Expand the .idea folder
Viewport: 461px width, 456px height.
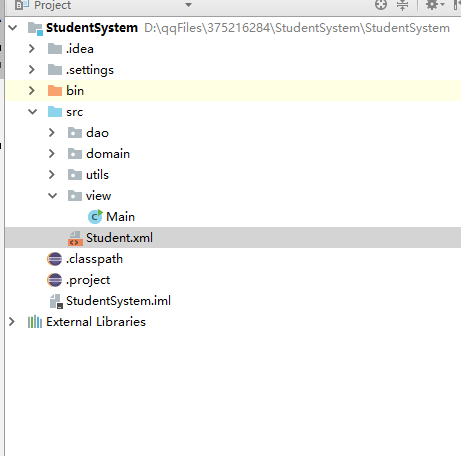[x=32, y=49]
